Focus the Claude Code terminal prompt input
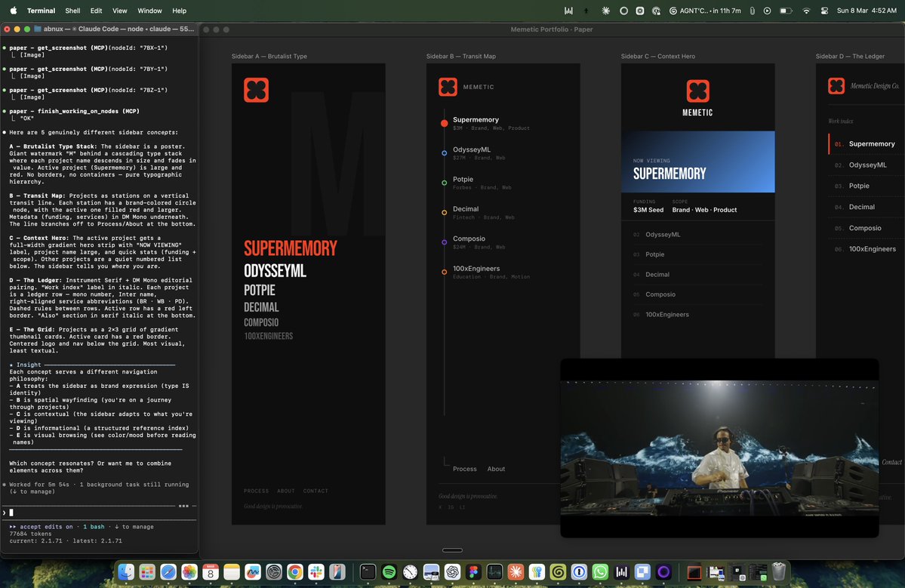905x588 pixels. (99, 513)
